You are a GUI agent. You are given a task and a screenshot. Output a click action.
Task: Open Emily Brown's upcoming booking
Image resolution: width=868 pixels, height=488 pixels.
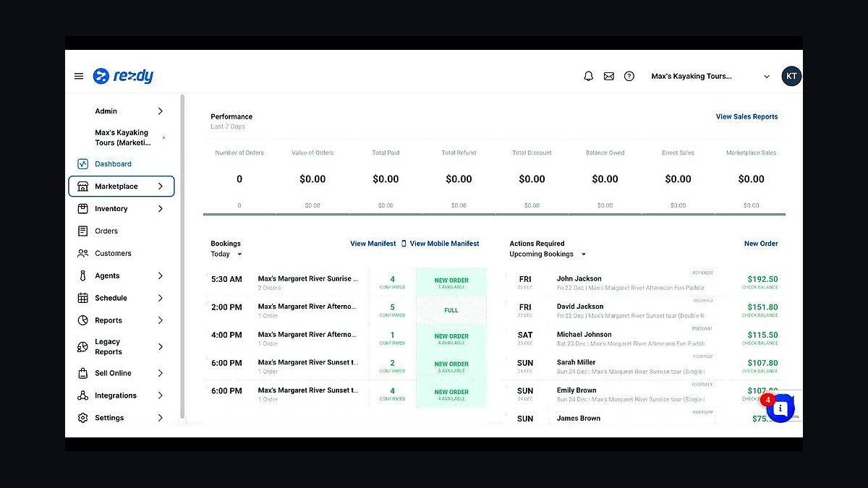point(576,390)
